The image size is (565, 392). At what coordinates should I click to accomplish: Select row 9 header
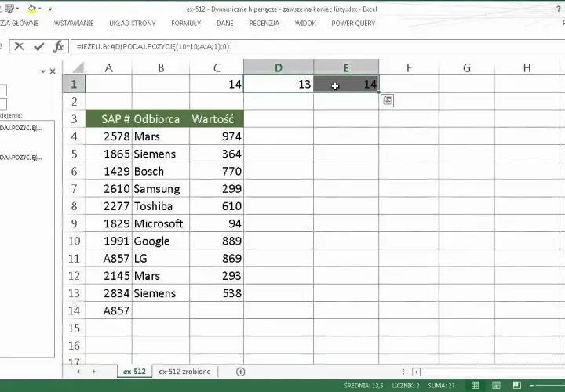coord(74,223)
